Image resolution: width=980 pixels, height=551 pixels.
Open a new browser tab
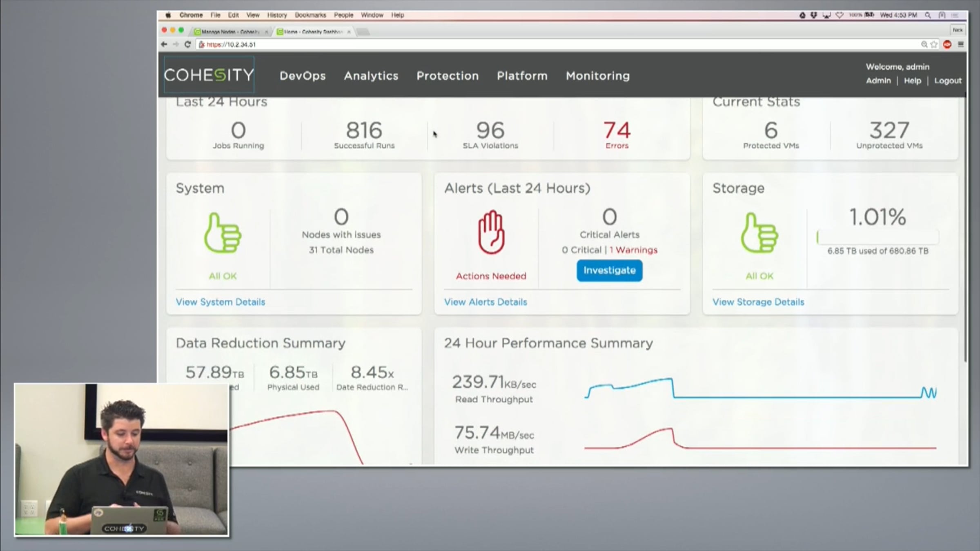point(363,32)
